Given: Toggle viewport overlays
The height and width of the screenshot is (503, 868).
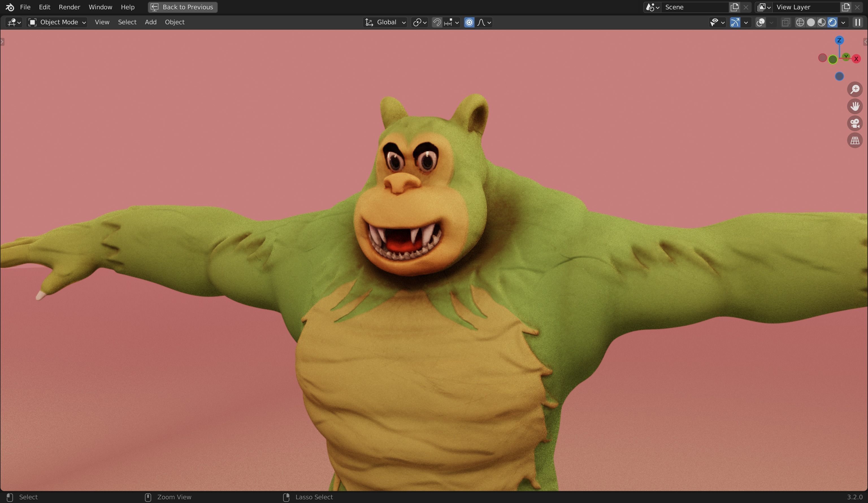Looking at the screenshot, I should [761, 22].
